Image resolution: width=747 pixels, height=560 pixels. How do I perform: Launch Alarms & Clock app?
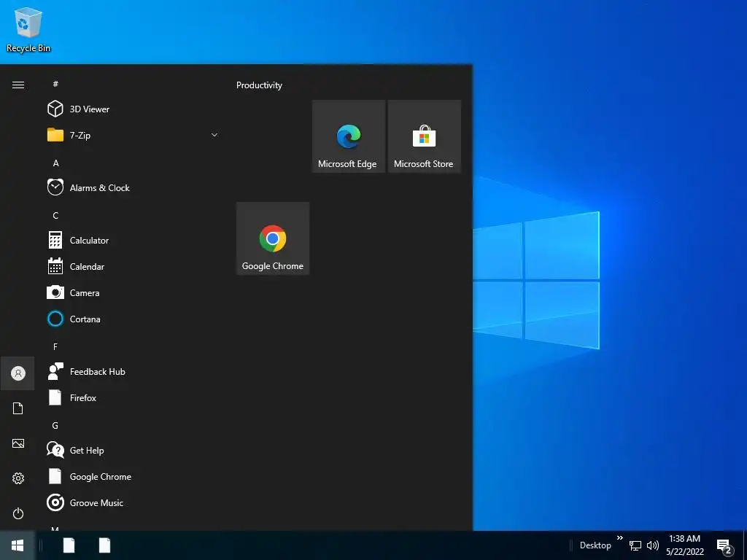click(x=133, y=187)
